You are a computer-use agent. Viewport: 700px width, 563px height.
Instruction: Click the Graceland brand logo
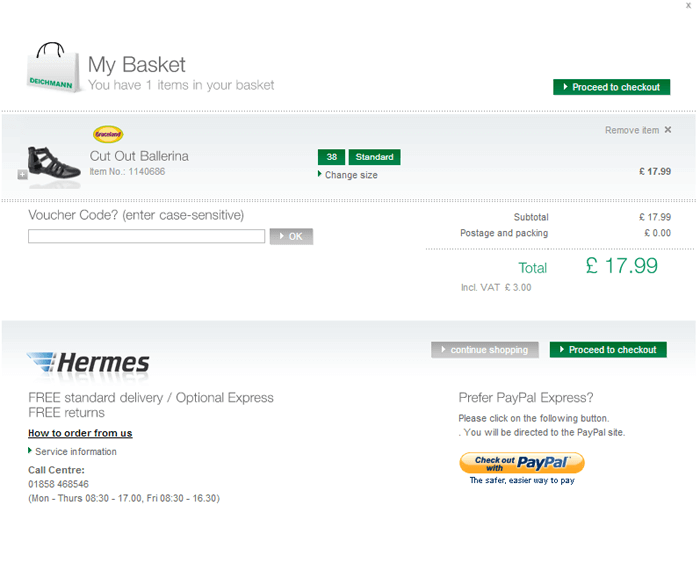107,134
